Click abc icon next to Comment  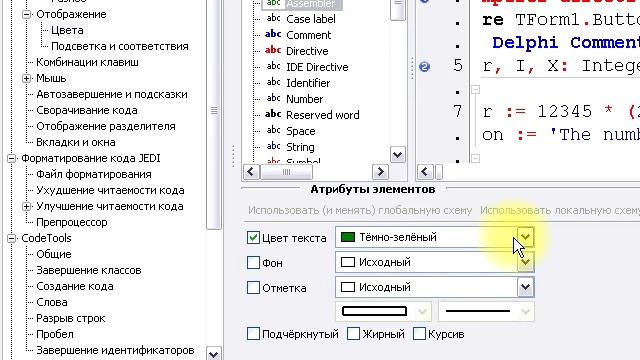click(273, 34)
